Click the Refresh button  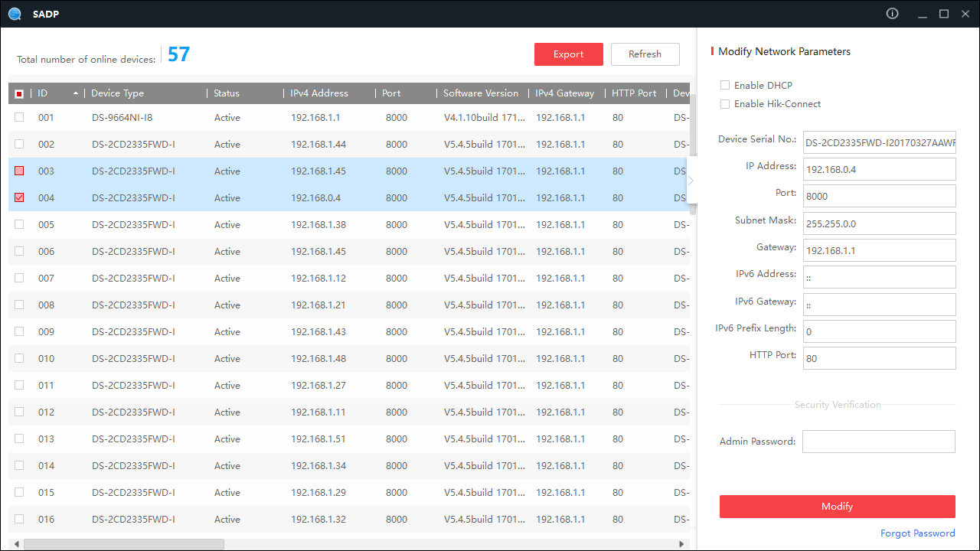tap(645, 54)
